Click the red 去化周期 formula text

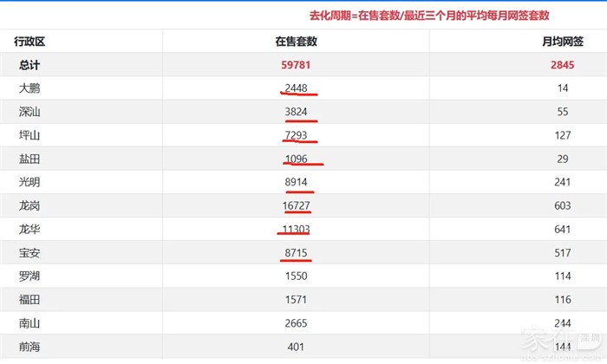point(429,16)
